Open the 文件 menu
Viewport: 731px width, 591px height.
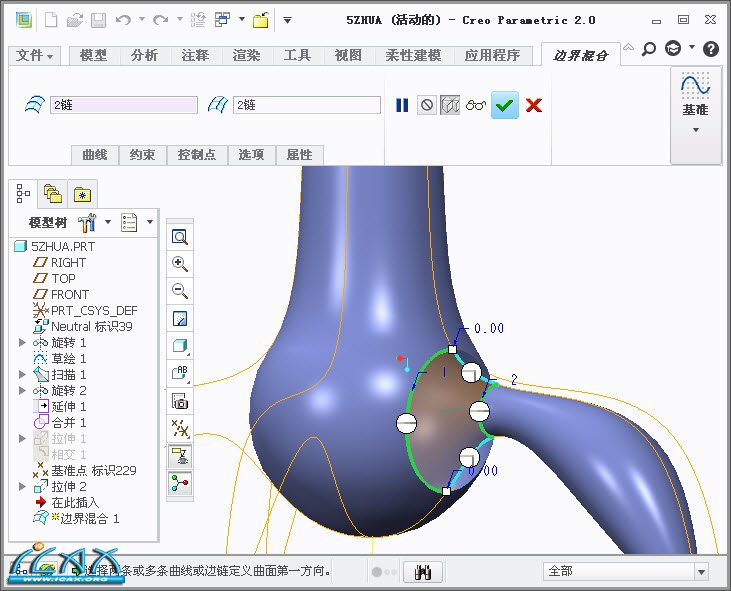[34, 55]
